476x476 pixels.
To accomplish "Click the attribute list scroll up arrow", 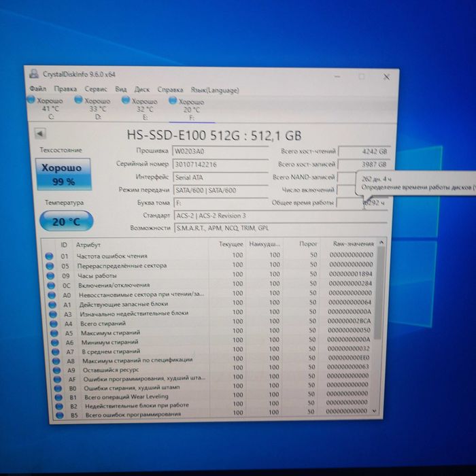I will pyautogui.click(x=381, y=243).
